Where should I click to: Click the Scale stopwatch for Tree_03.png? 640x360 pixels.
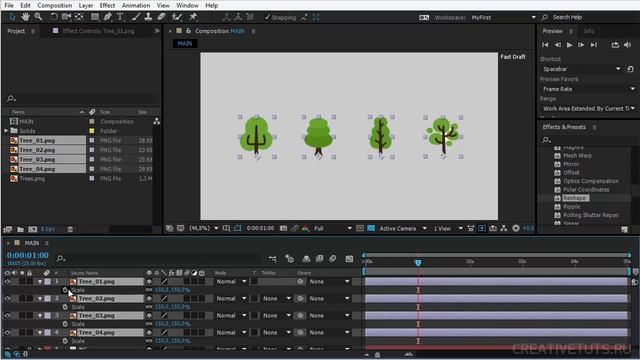[65, 324]
